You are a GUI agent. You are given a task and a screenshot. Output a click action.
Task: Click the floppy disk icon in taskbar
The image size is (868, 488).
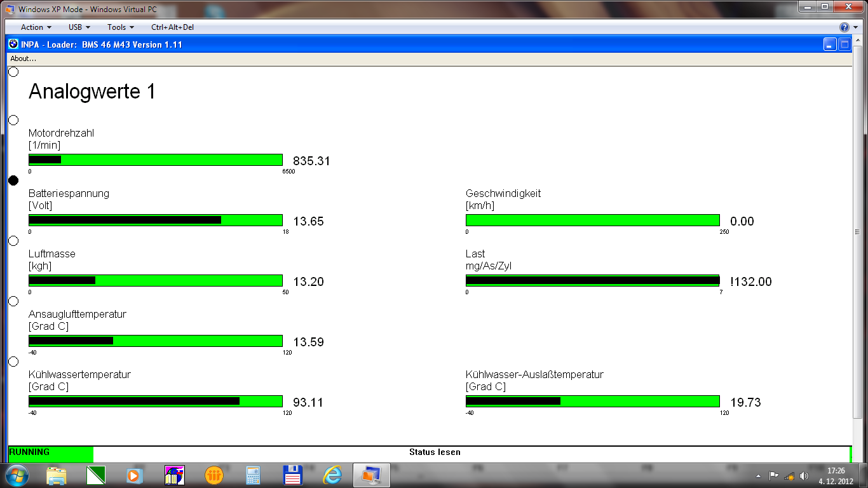[x=292, y=475]
